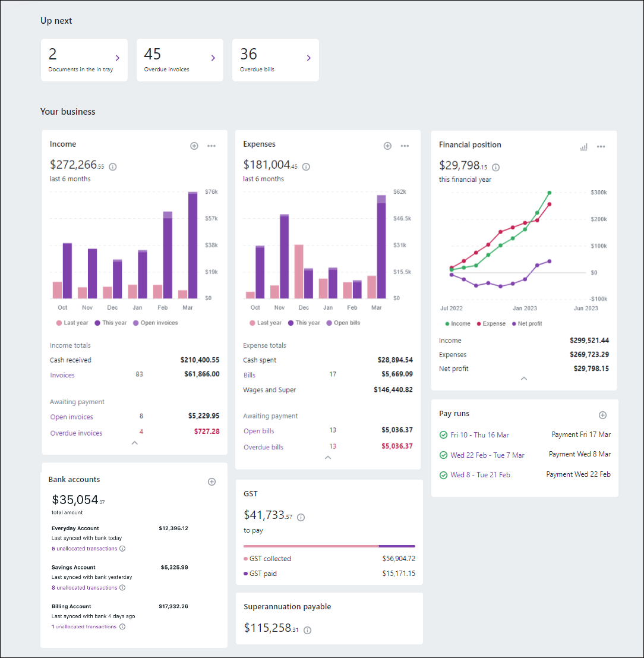Screen dimensions: 644x658
Task: Click the info icon beside GST amount
Action: [x=301, y=517]
